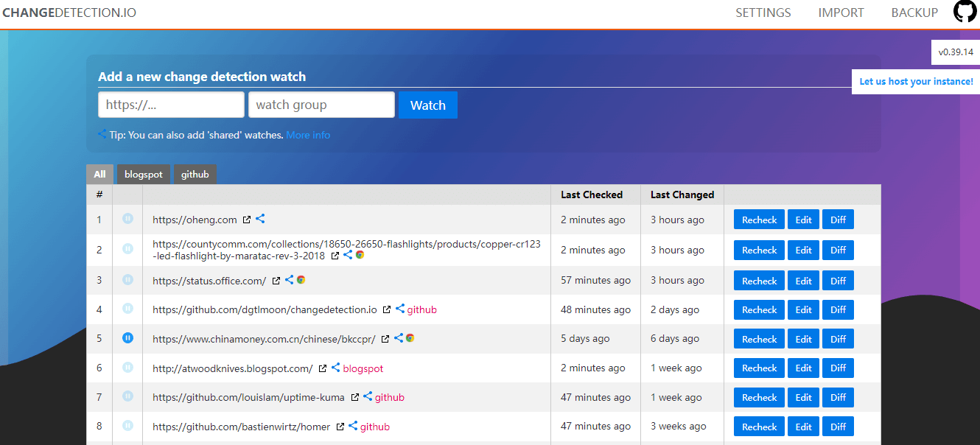Image resolution: width=980 pixels, height=445 pixels.
Task: Recheck the status.office.com watch
Action: [x=759, y=281]
